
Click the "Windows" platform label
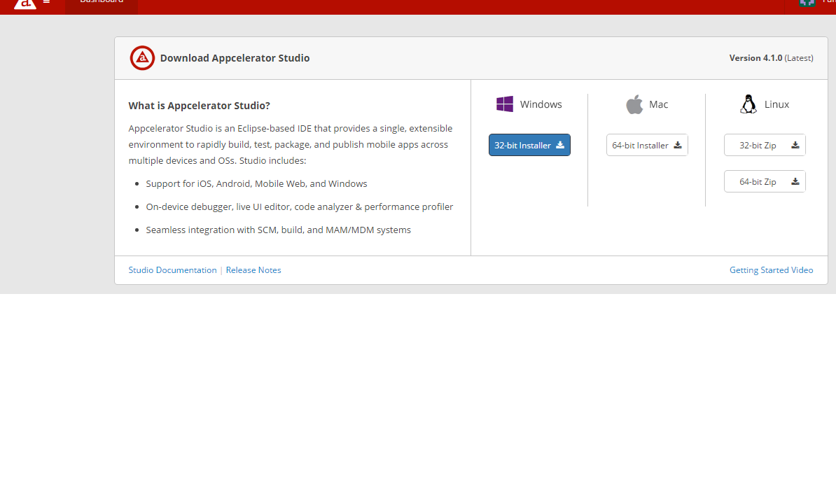point(541,104)
